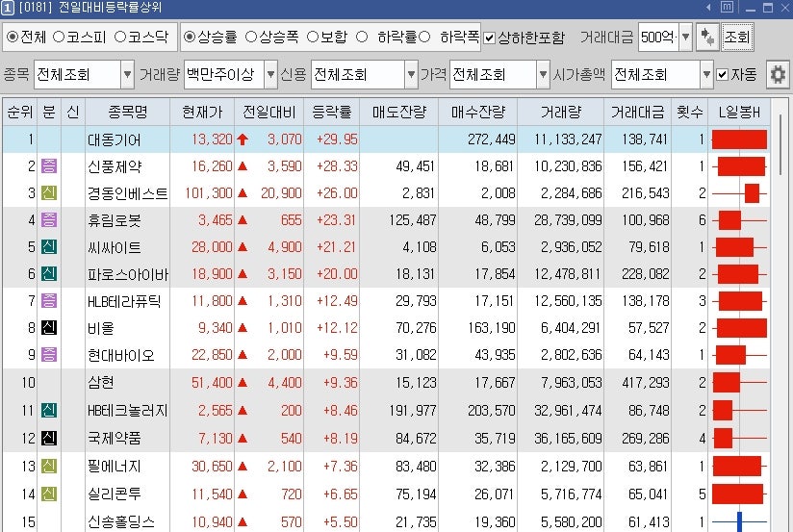The height and width of the screenshot is (532, 793).
Task: Sort by the 전일대비 column header
Action: coord(269,112)
